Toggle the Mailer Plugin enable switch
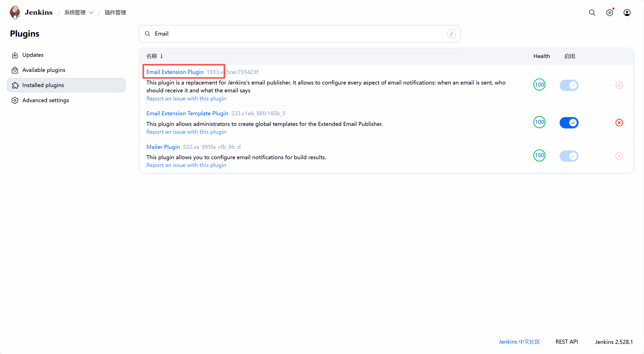The image size is (644, 354). coord(569,156)
